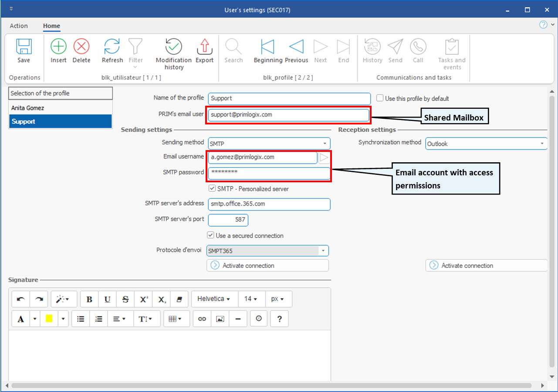The image size is (558, 392).
Task: Jump to the End record
Action: (344, 47)
